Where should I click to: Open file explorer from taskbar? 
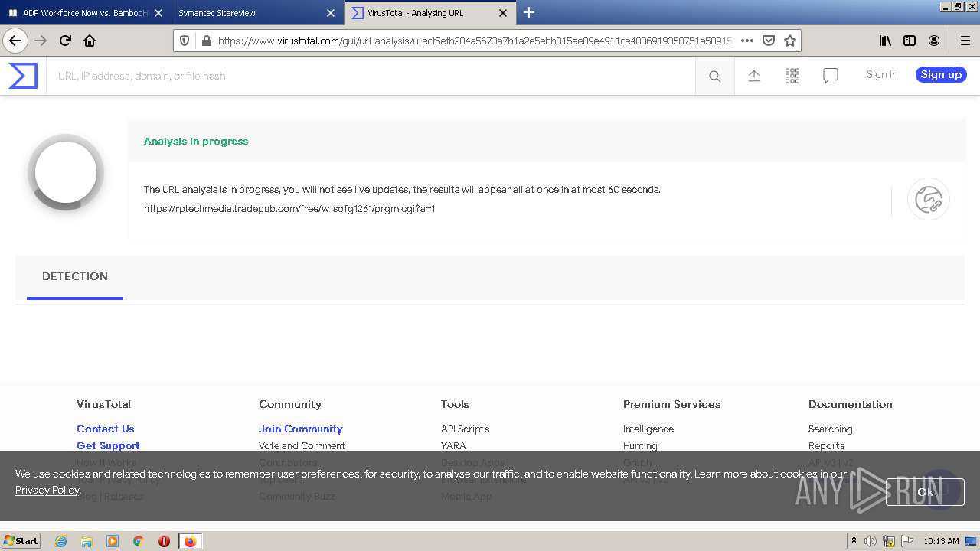click(x=87, y=541)
